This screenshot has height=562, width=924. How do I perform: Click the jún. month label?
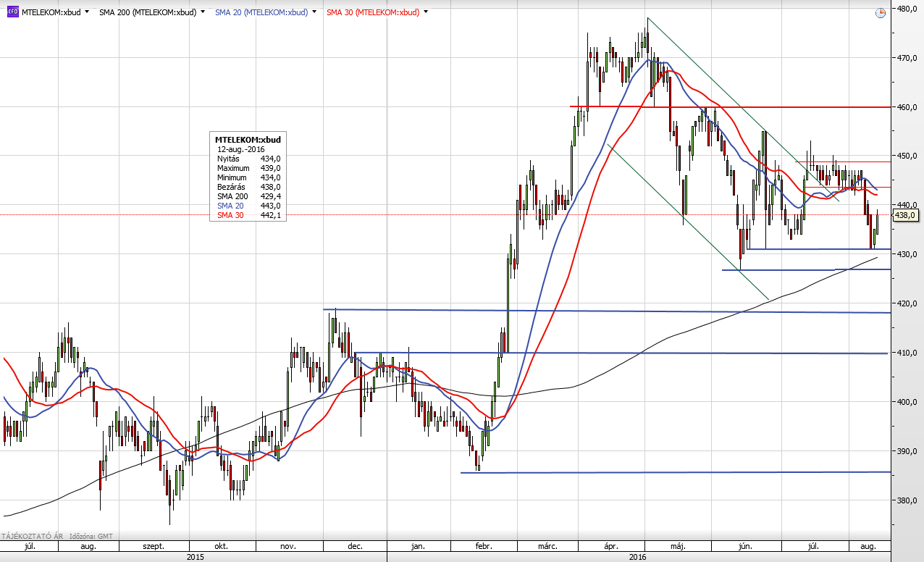coord(744,546)
